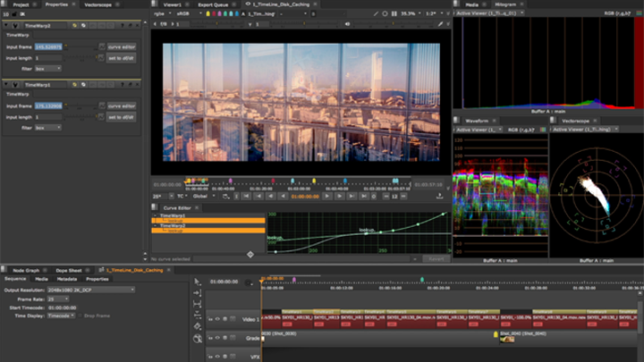Expand the TimeWarp2 filter dropdown
This screenshot has height=362, width=644.
48,67
